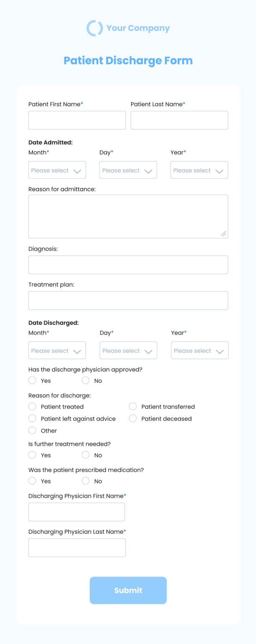Click the Submit button
The width and height of the screenshot is (256, 644).
pyautogui.click(x=128, y=590)
